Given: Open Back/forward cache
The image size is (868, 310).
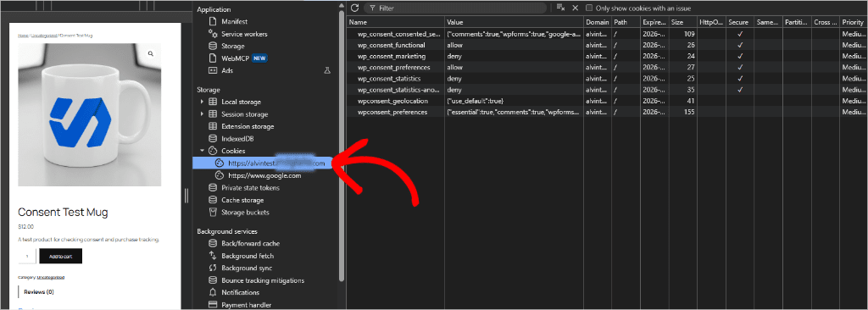Looking at the screenshot, I should tap(250, 244).
